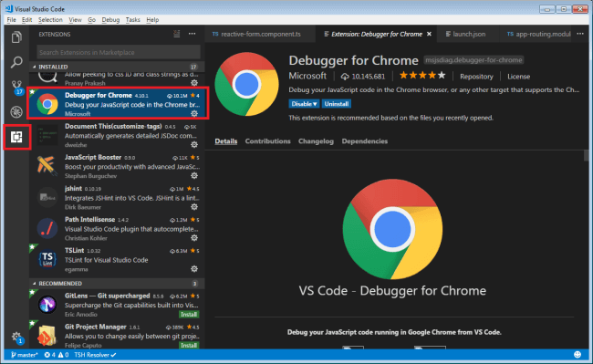
Task: Open the Repository link
Action: (476, 77)
